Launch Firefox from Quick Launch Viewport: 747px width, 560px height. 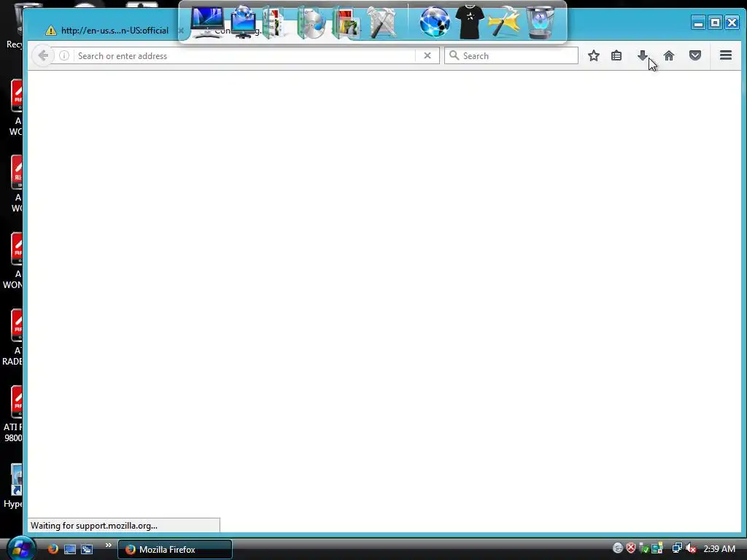point(53,549)
